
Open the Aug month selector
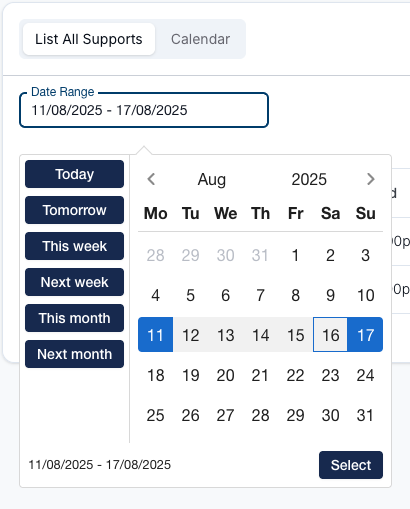click(x=212, y=180)
